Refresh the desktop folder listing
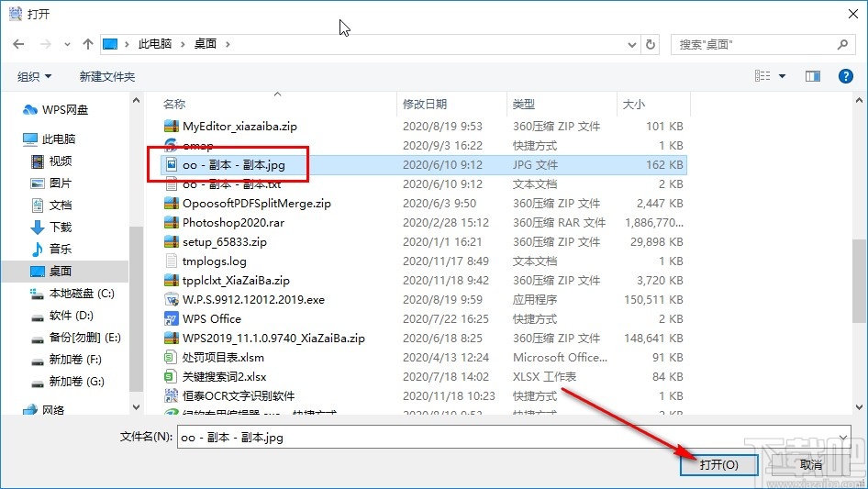The width and height of the screenshot is (868, 489). click(x=651, y=44)
